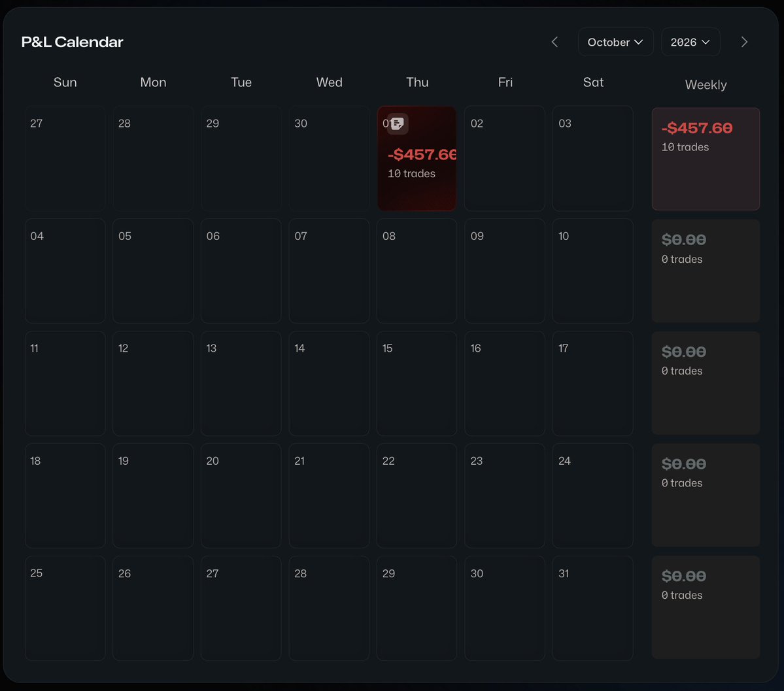The image size is (784, 691).
Task: Select day 31 cell
Action: pos(592,608)
